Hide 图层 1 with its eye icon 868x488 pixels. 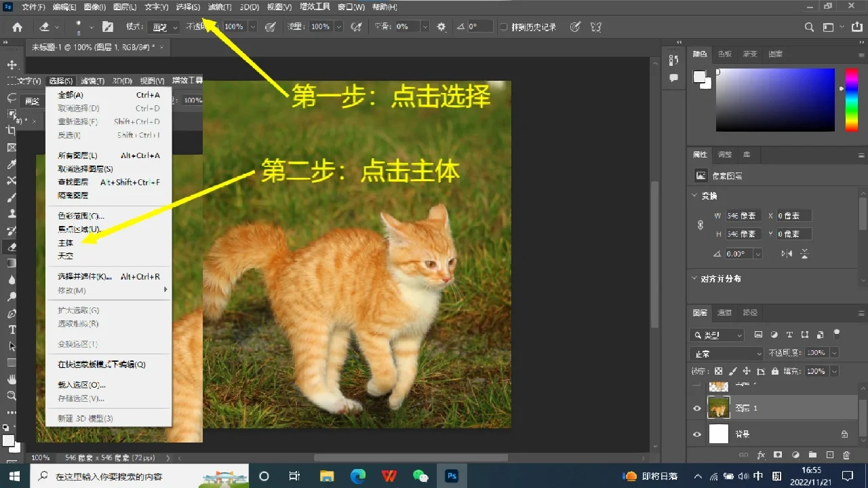coord(697,408)
